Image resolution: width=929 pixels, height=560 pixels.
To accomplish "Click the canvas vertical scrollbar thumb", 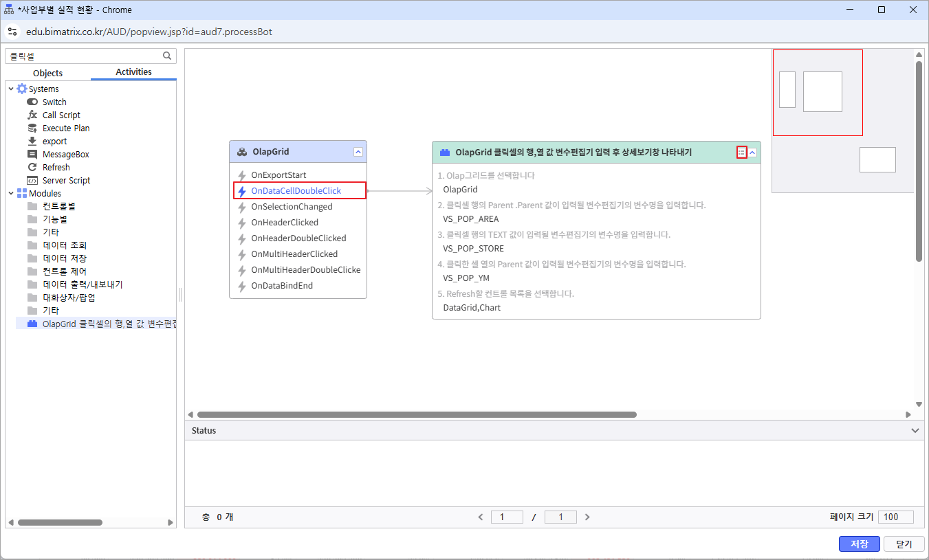I will [919, 161].
